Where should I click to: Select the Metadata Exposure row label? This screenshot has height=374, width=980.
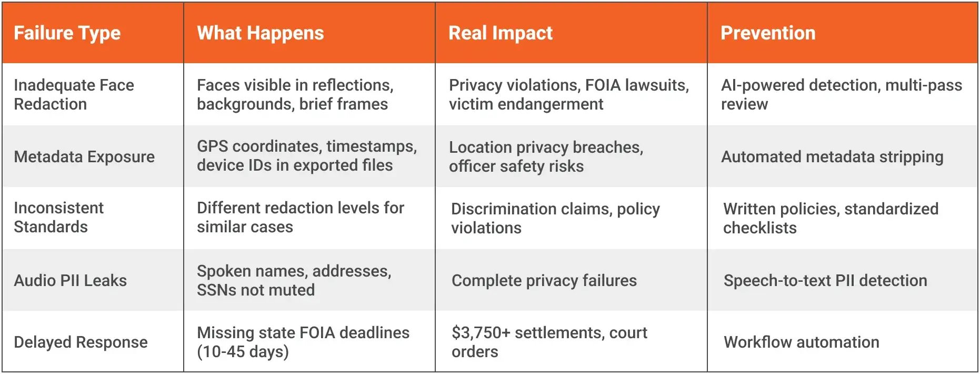point(84,156)
